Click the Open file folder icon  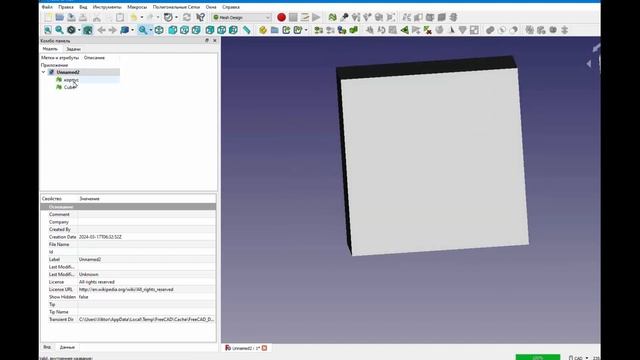(60, 18)
